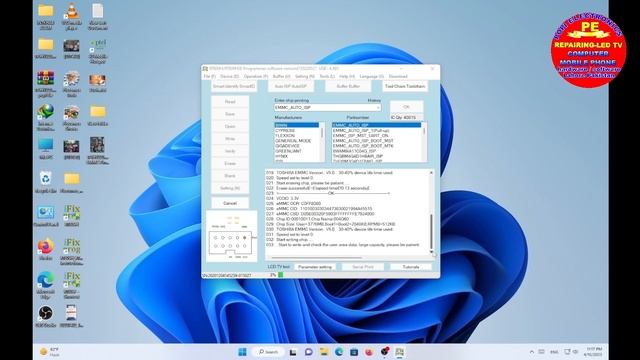Click the Cancel button
640x360 pixels.
pos(230,203)
